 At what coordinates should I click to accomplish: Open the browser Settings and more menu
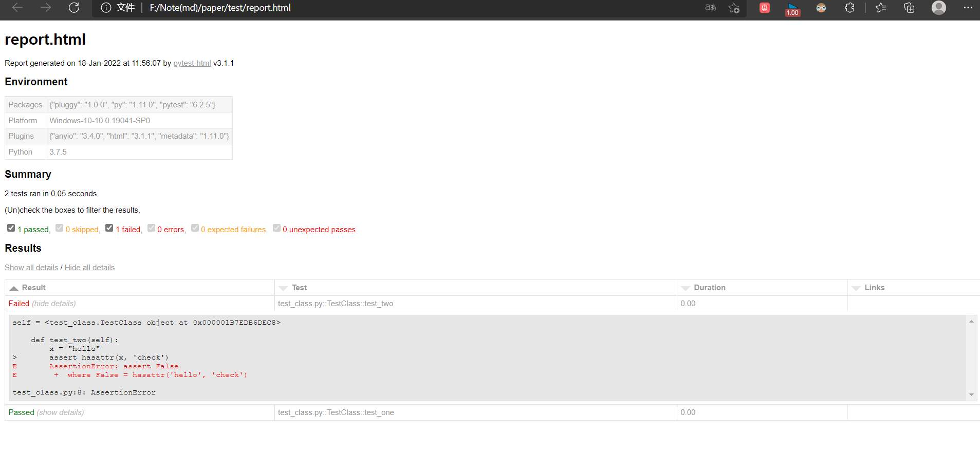pyautogui.click(x=968, y=8)
